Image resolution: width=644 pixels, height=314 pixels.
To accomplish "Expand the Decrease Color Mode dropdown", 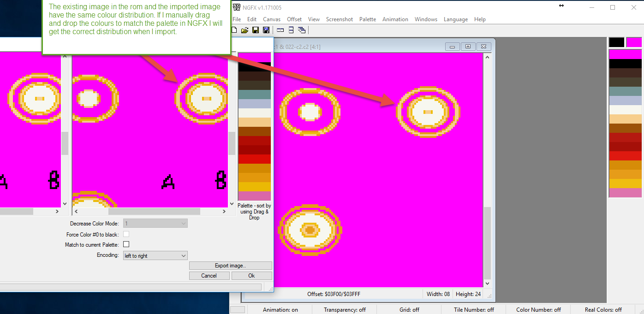I will pos(155,224).
